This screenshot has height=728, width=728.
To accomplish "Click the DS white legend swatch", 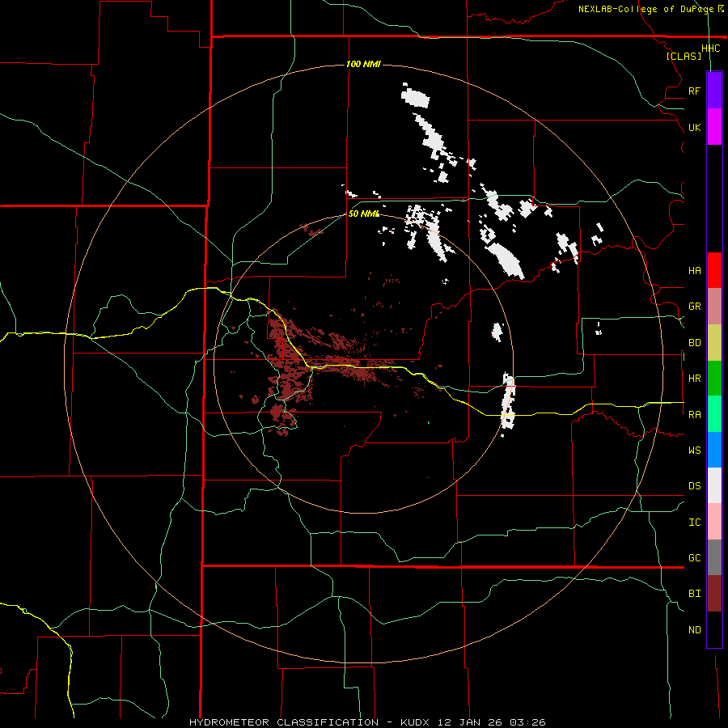I will pos(714,485).
